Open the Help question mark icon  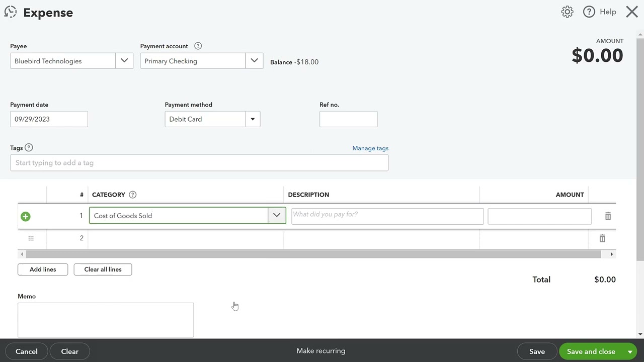pos(589,12)
